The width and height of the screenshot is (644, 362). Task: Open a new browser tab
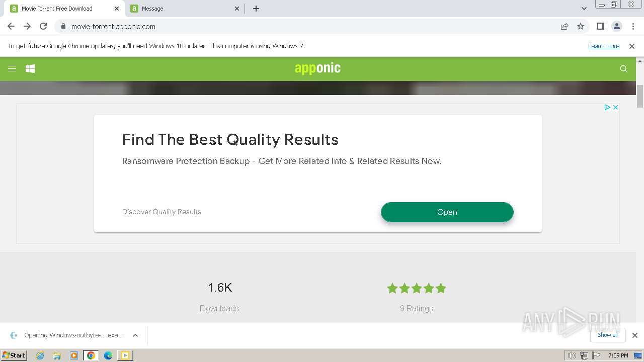256,9
